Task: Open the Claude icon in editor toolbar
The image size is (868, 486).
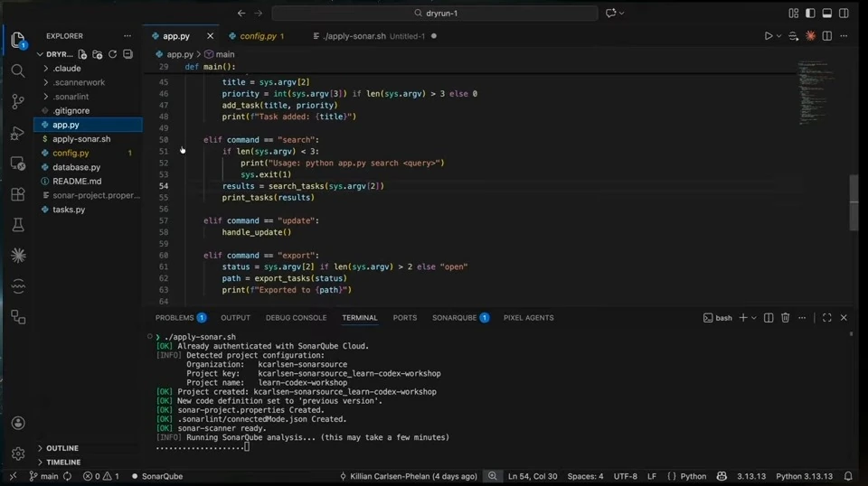Action: [810, 36]
